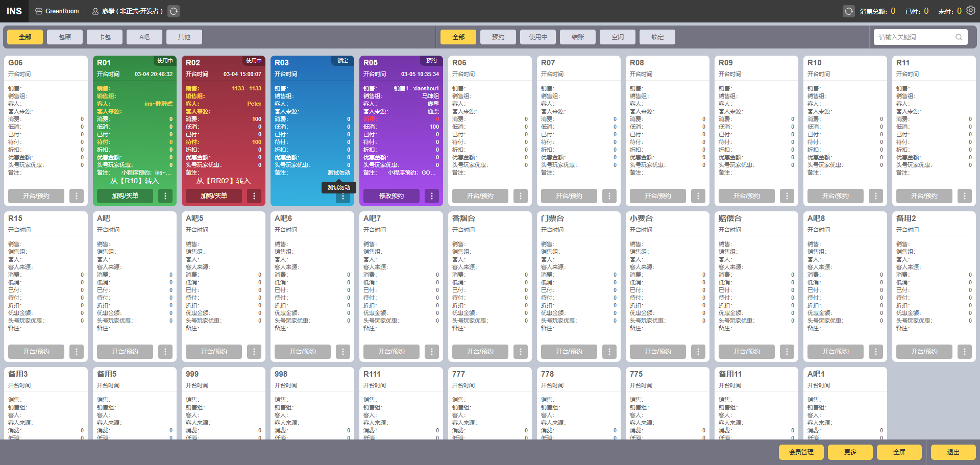Click 开台/预约 on card 香烟台
Viewport: 980px width, 465px height.
480,352
